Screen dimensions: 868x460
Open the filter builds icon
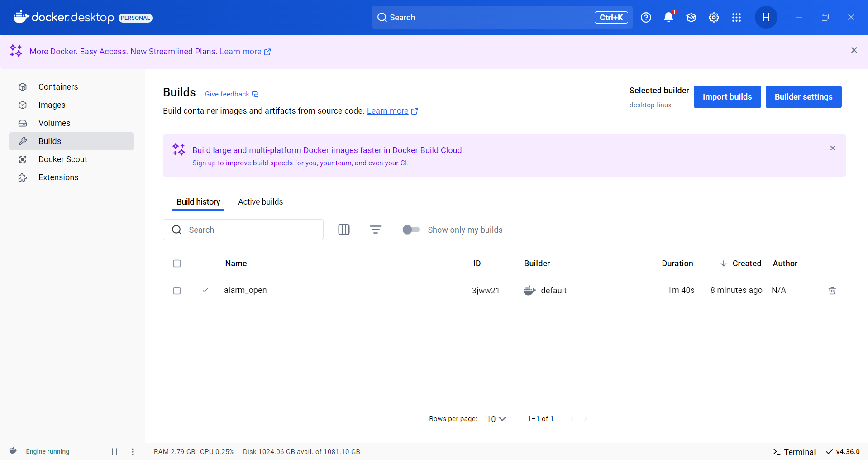tap(376, 230)
